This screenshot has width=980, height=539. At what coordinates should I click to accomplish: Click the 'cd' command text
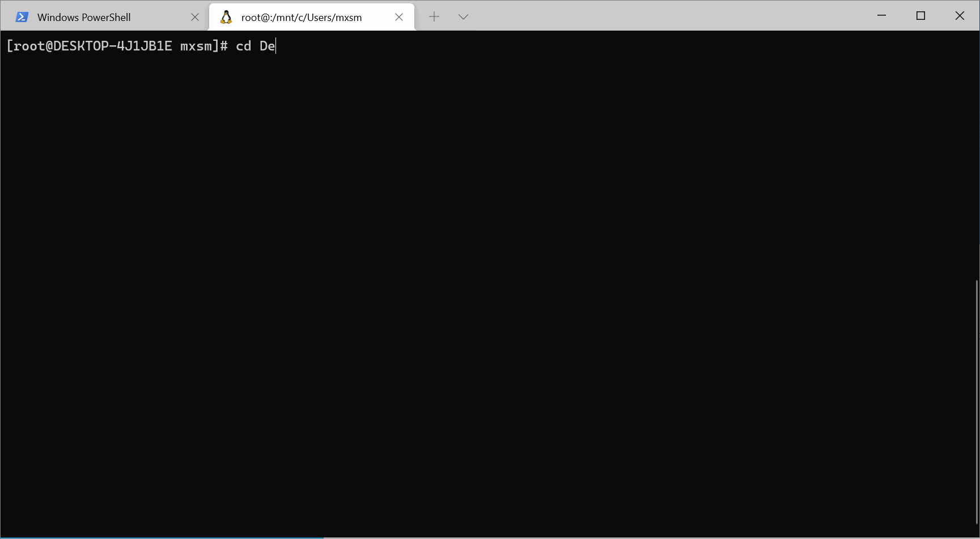coord(243,46)
